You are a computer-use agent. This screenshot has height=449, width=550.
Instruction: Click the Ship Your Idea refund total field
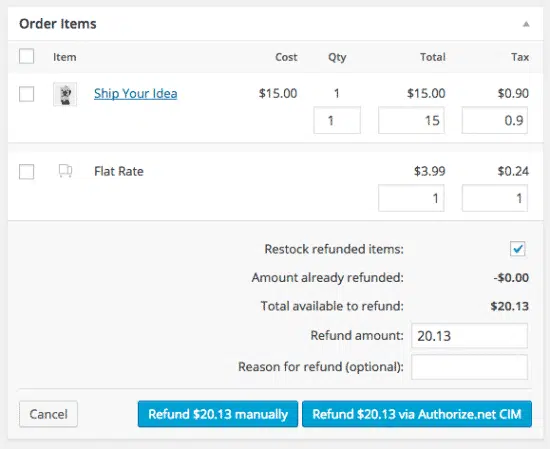click(411, 120)
